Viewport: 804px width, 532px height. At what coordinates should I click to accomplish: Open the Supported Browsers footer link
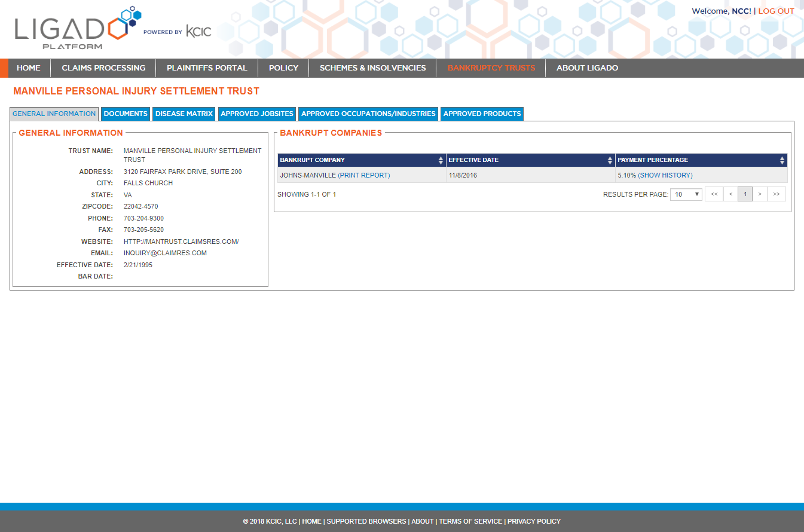pyautogui.click(x=366, y=521)
